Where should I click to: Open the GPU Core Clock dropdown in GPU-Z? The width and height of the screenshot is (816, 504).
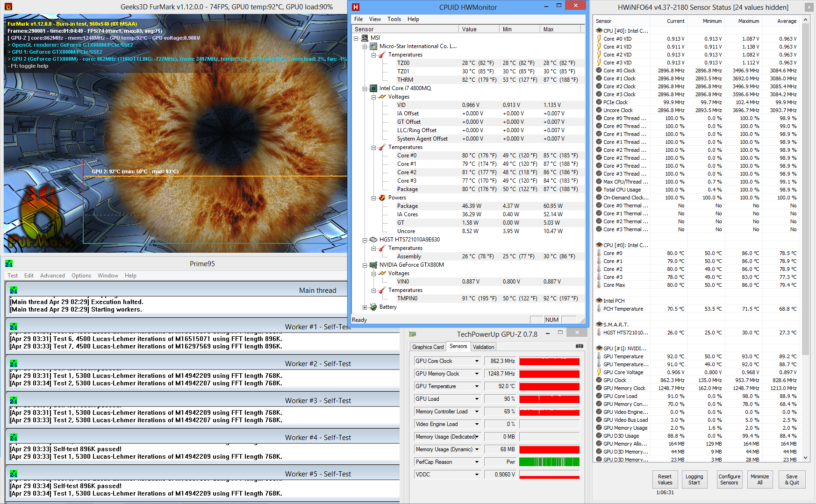pyautogui.click(x=477, y=361)
